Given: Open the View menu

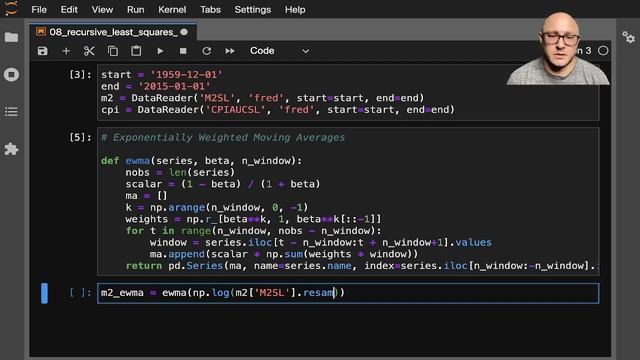Looking at the screenshot, I should pos(102,9).
